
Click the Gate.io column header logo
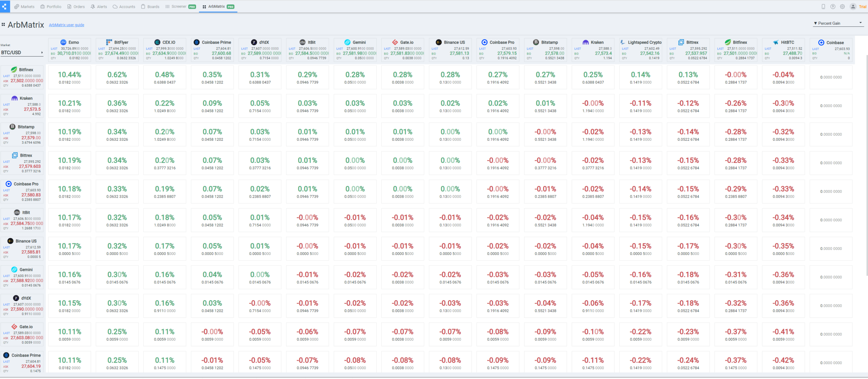coord(395,42)
